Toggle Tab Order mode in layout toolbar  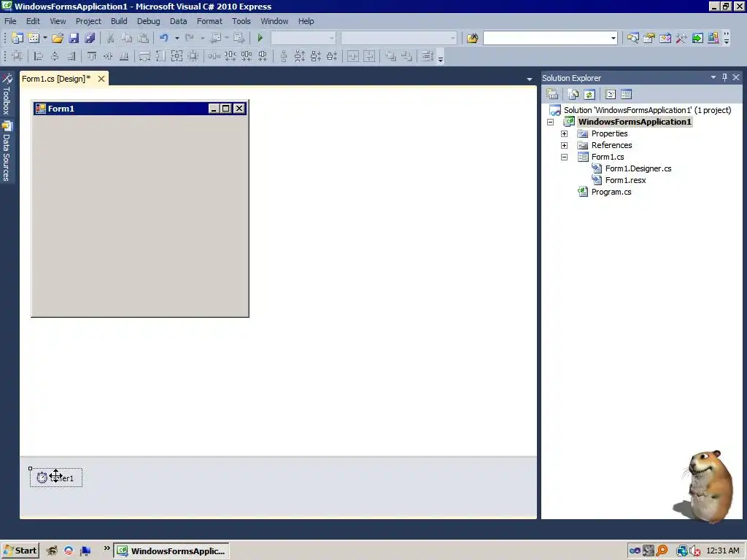(427, 56)
